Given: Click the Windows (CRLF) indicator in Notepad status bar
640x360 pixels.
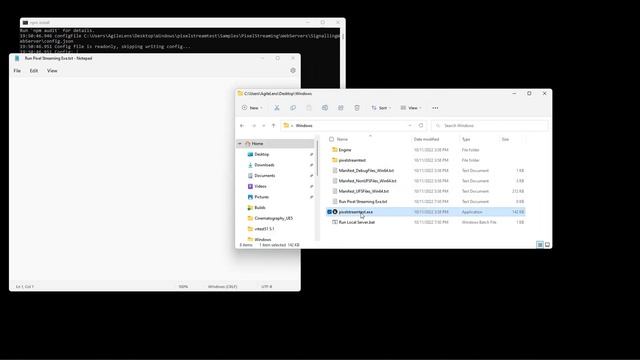Looking at the screenshot, I should coord(222,287).
